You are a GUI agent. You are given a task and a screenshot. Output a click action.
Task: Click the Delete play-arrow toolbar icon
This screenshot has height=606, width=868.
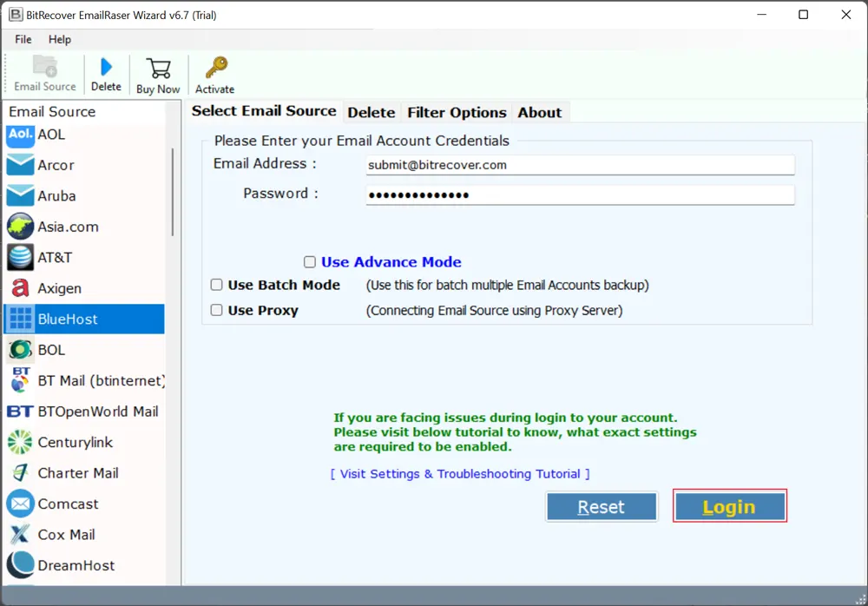(106, 67)
